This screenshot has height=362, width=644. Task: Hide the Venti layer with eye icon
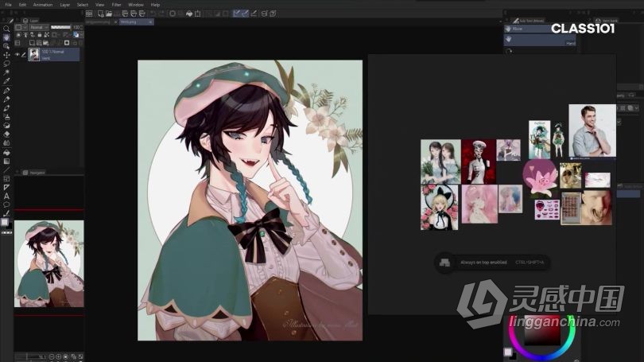[17, 54]
